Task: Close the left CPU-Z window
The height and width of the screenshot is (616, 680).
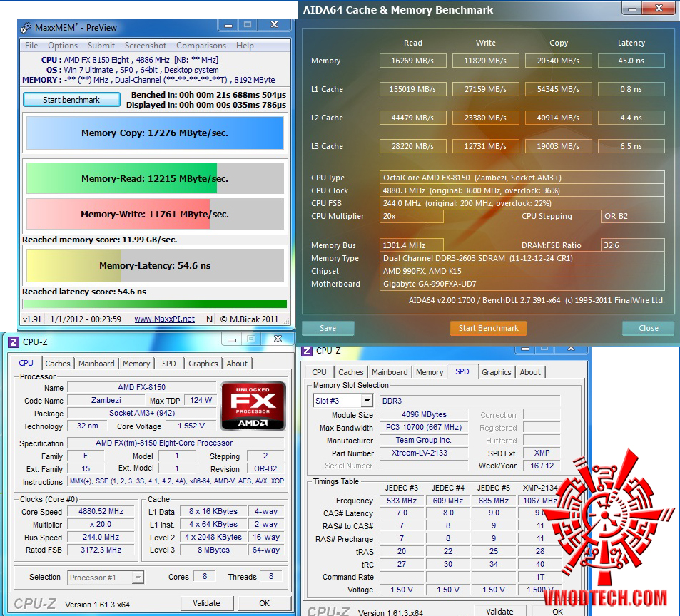Action: coord(278,339)
